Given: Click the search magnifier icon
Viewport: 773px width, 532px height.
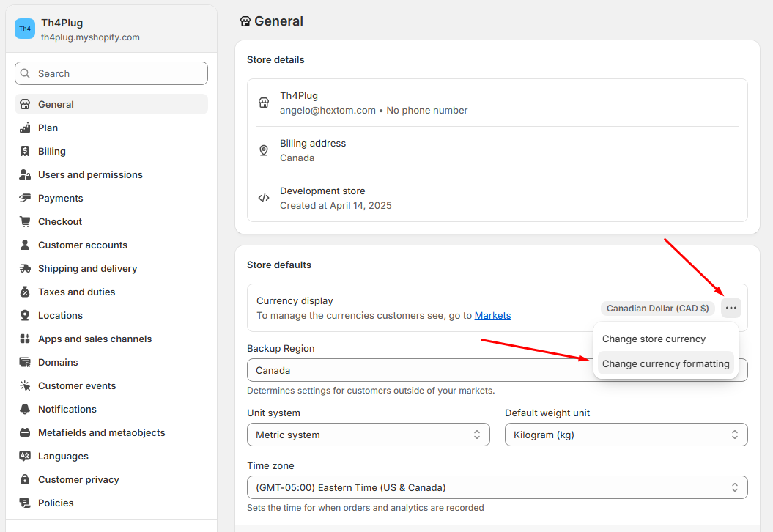Looking at the screenshot, I should click(25, 73).
